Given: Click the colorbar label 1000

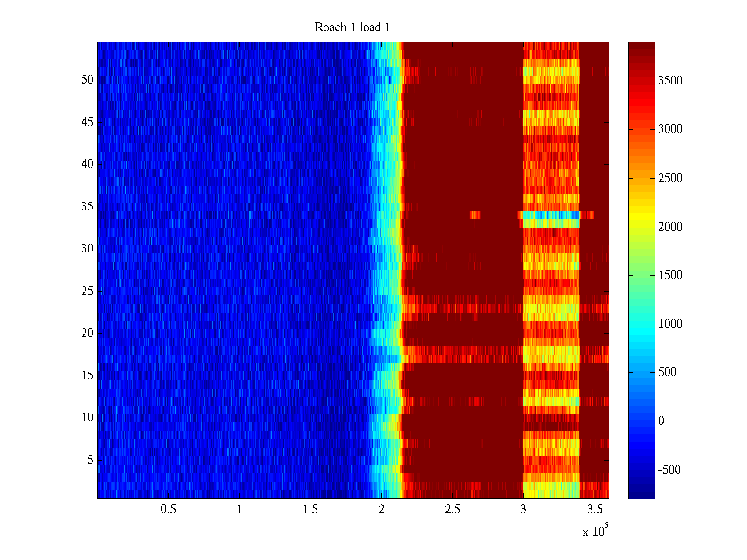Looking at the screenshot, I should pyautogui.click(x=670, y=324).
